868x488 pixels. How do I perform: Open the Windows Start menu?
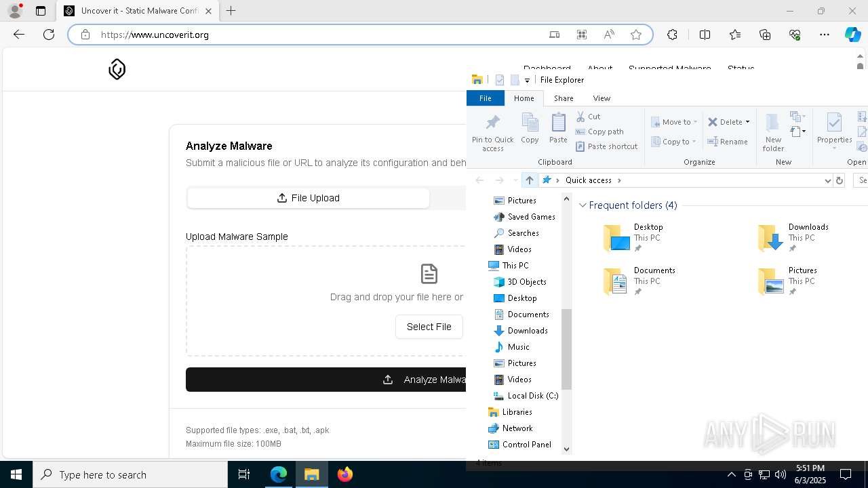coord(16,474)
